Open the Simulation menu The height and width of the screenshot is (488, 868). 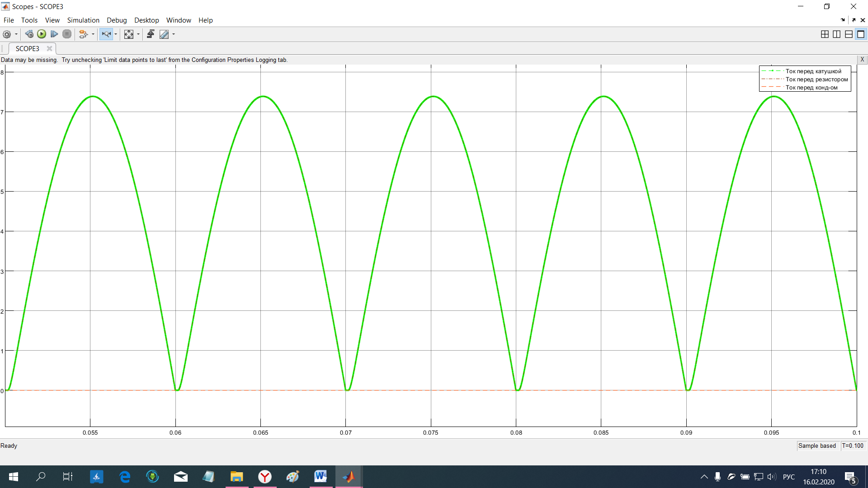pyautogui.click(x=83, y=20)
